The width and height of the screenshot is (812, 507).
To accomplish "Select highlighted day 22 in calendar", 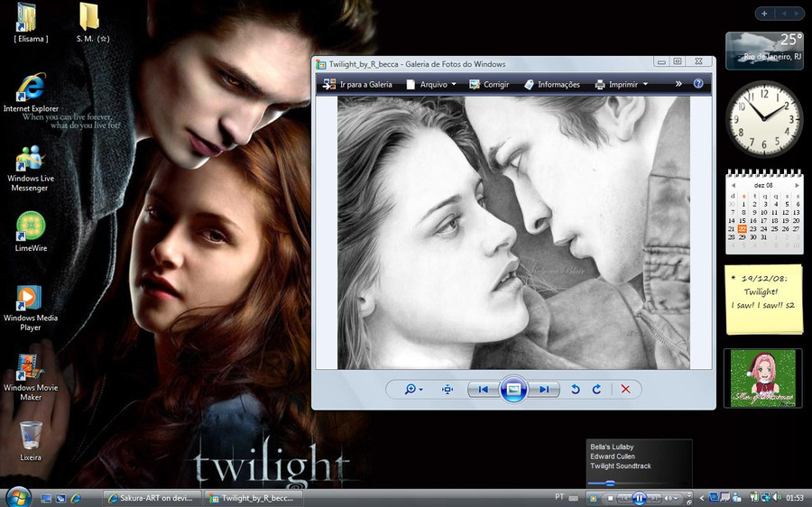I will pyautogui.click(x=743, y=229).
